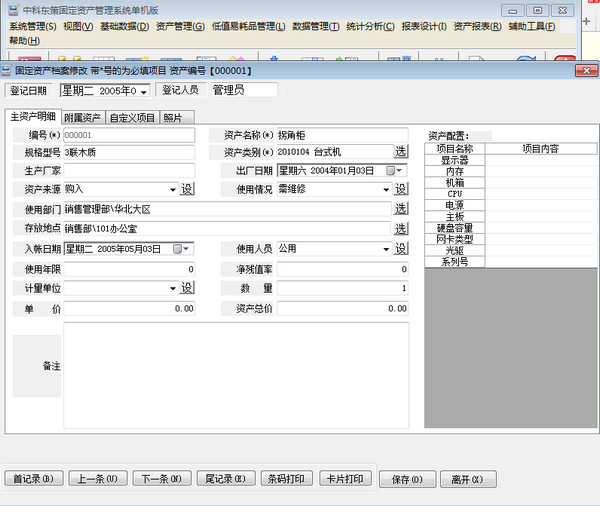Select the 网卡类型 row in 资产配置

pyautogui.click(x=510, y=239)
